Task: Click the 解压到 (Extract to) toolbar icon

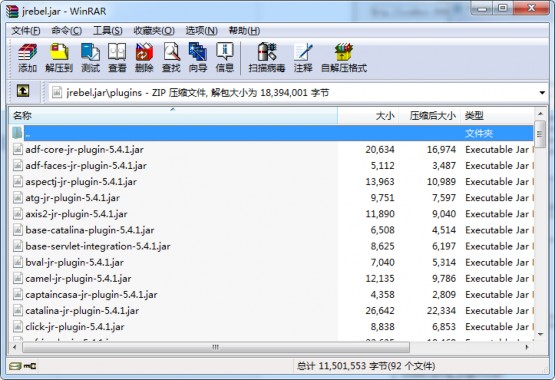Action: (59, 57)
